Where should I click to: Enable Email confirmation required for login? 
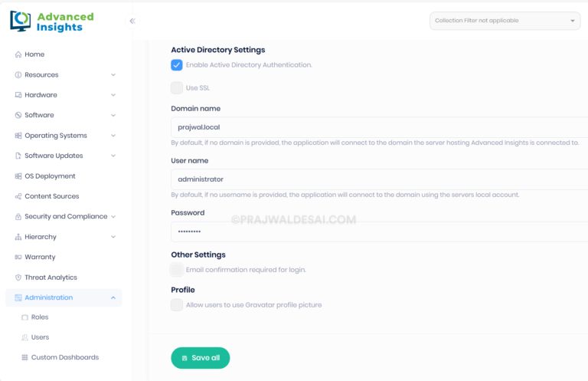coord(177,270)
